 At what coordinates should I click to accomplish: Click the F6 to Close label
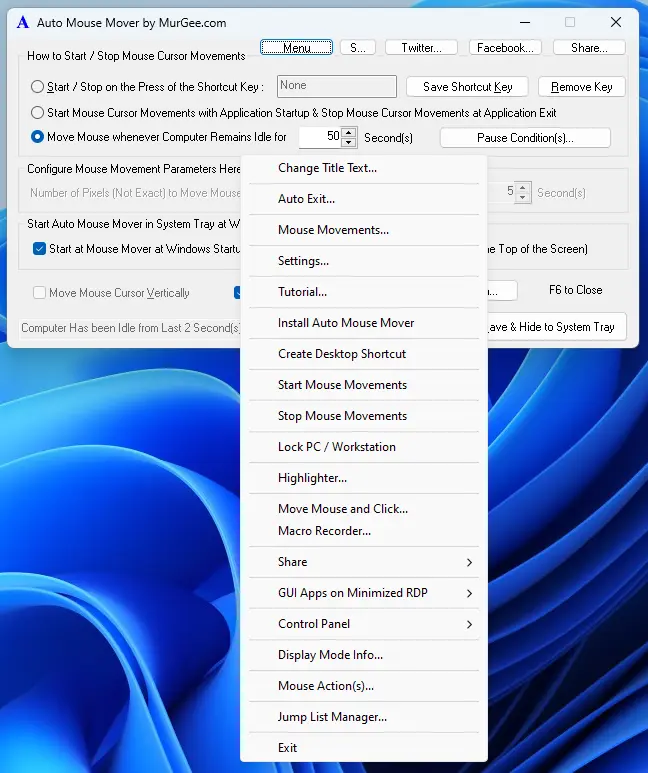pos(576,290)
